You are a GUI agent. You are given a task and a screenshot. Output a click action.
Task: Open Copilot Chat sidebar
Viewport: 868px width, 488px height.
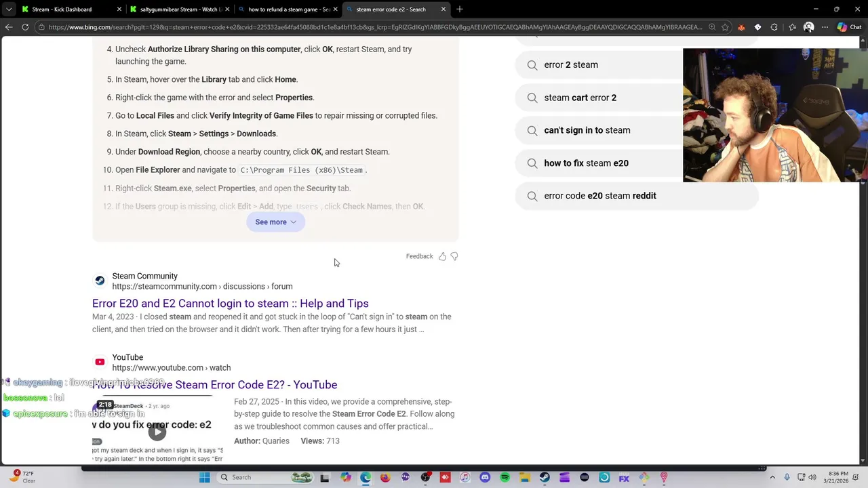point(849,27)
